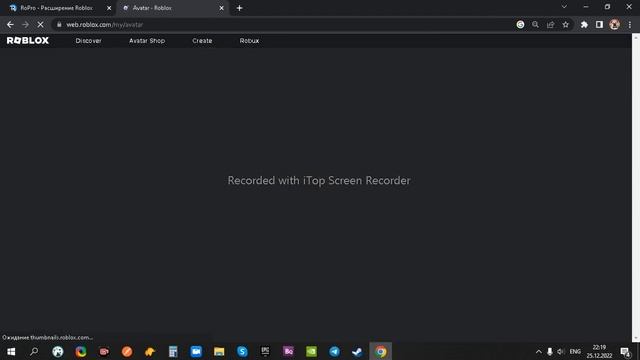Open Zoom from the taskbar

196,351
